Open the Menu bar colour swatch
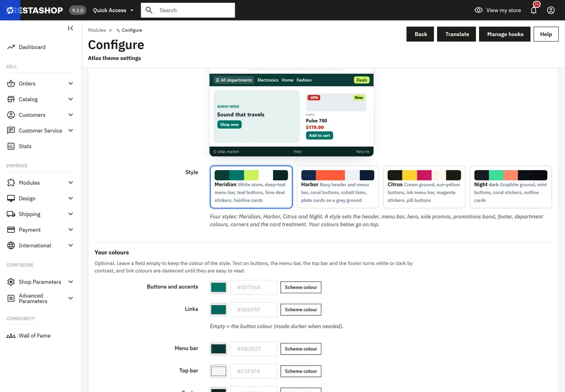 click(x=218, y=349)
